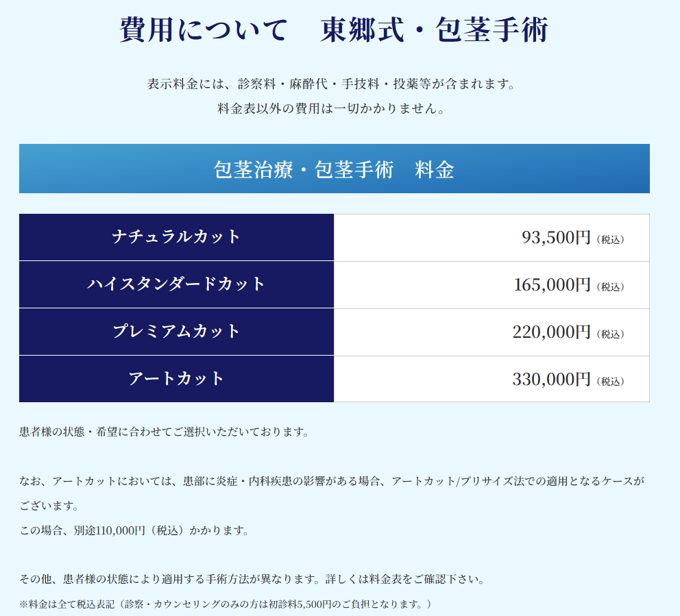Screen dimensions: 680x616
Task: Click the sentence starting with 表示料金には
Action: point(330,84)
